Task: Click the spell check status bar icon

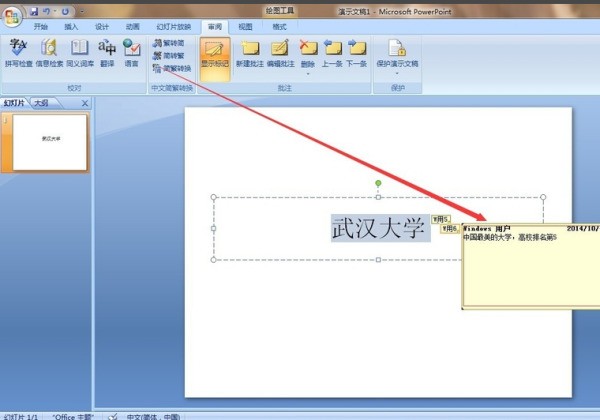Action: (112, 417)
